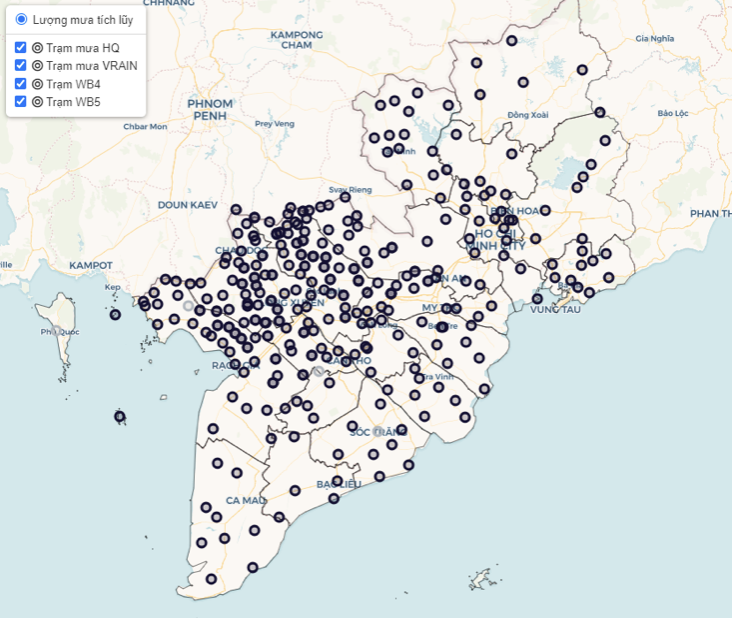
Task: Select the station marker left of Vung Tau label
Action: pyautogui.click(x=538, y=298)
